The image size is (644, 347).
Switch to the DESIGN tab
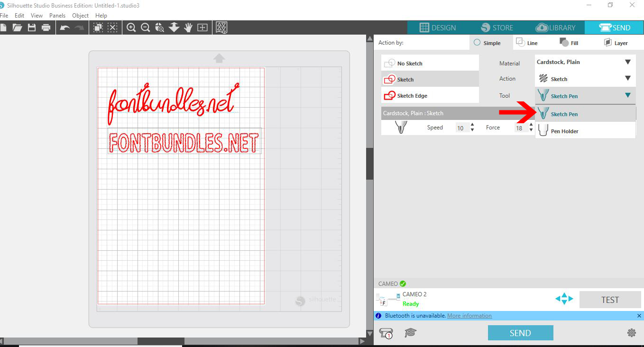pyautogui.click(x=437, y=27)
